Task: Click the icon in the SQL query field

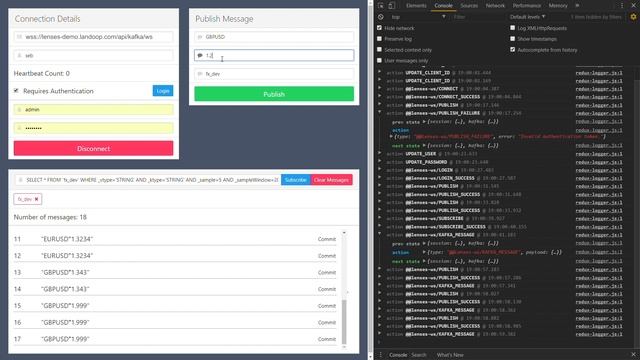Action: tap(20, 180)
